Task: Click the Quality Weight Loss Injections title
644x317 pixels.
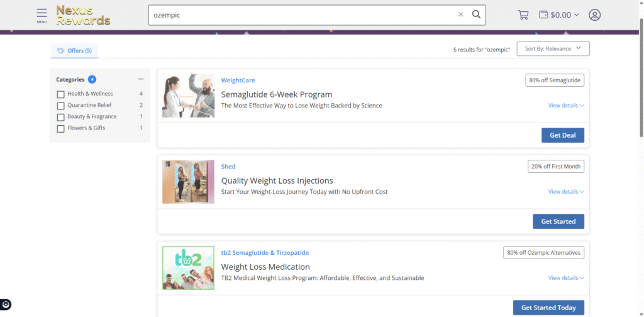Action: [277, 181]
